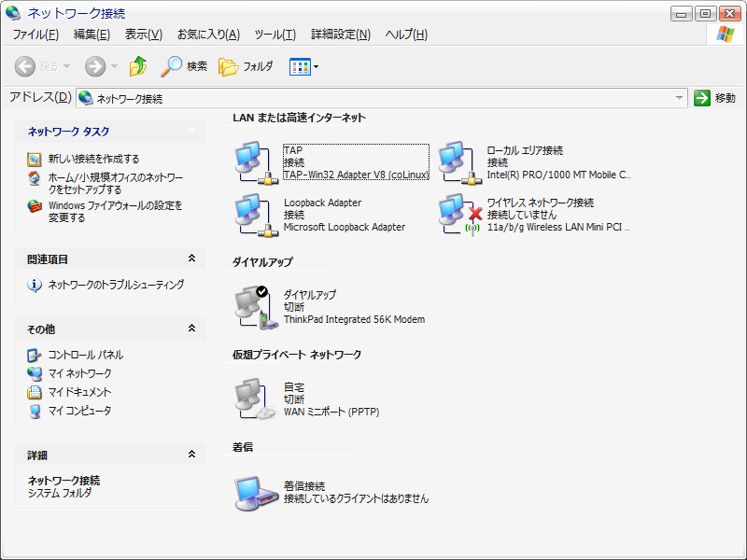Toggle the フォルダ folders pane button

click(247, 66)
